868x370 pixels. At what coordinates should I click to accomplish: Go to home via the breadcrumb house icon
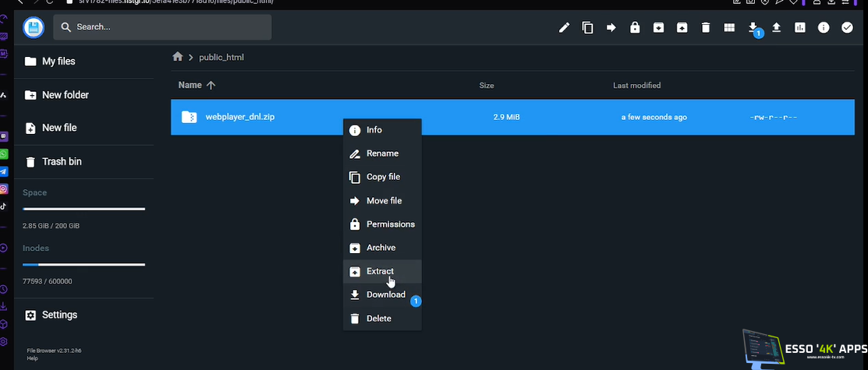[x=178, y=57]
